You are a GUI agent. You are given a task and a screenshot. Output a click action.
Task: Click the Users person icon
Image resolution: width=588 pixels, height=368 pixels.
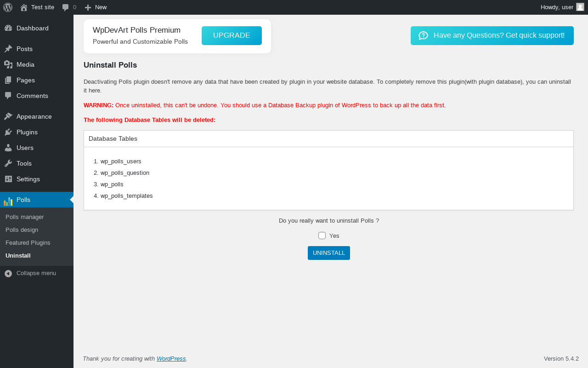(8, 148)
